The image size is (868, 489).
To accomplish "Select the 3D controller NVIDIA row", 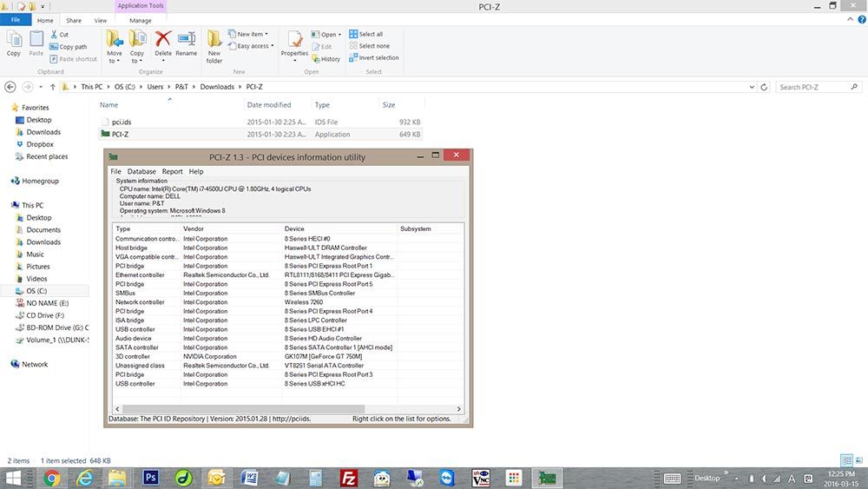I will [288, 357].
